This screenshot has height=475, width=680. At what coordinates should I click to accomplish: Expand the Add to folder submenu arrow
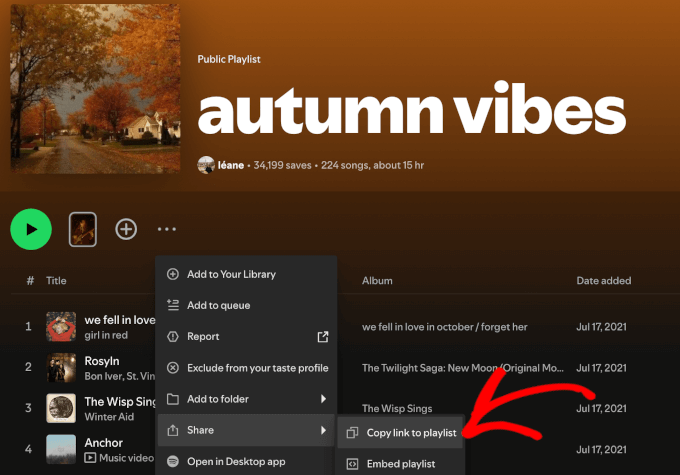(x=322, y=399)
